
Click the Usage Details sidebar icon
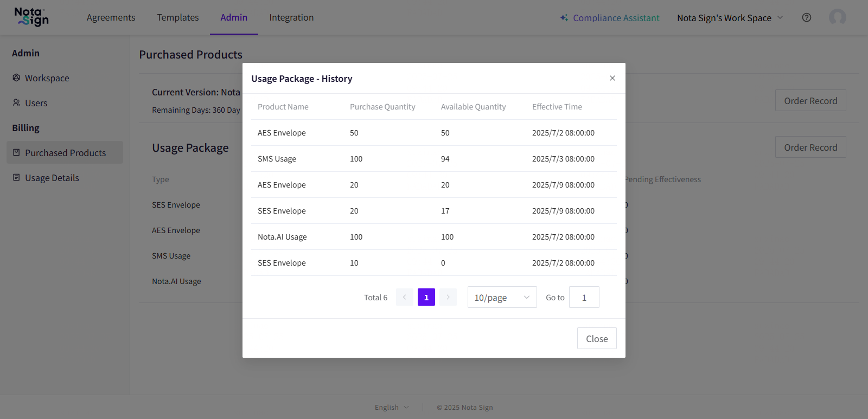pos(16,178)
